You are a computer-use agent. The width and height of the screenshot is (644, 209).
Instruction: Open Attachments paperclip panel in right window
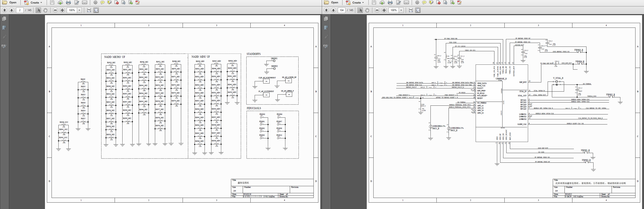point(326,37)
